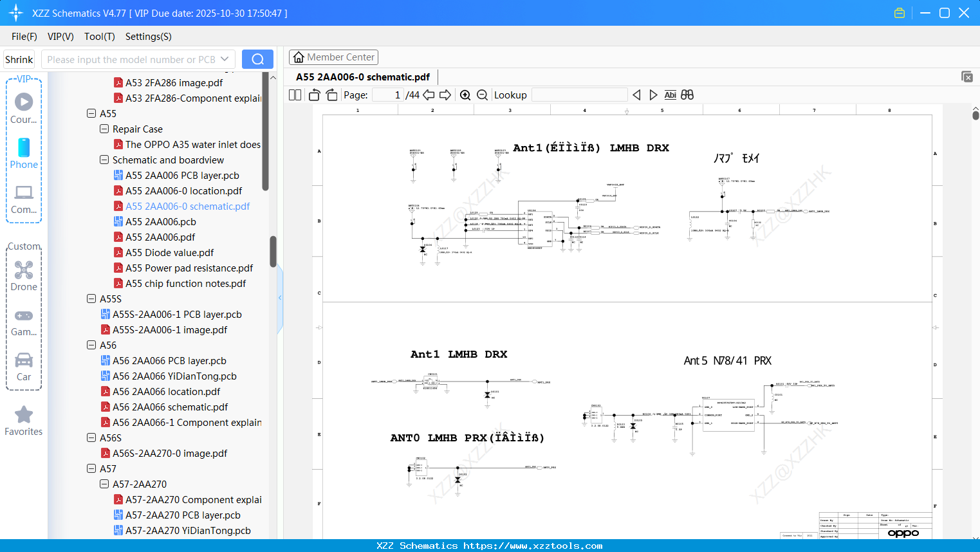Click the home icon beside Member Center
The height and width of the screenshot is (552, 980).
pyautogui.click(x=299, y=57)
